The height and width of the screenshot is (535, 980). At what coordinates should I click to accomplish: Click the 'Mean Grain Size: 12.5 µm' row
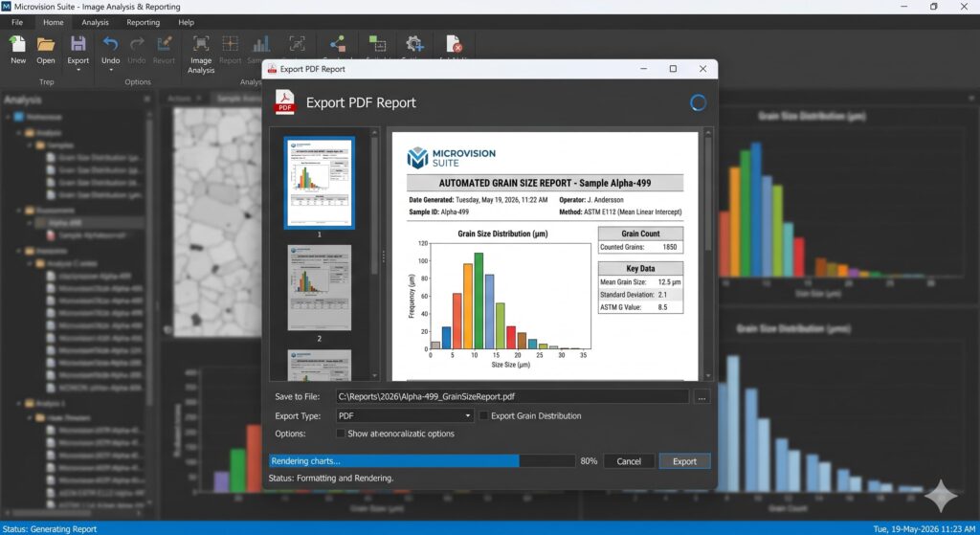click(640, 282)
